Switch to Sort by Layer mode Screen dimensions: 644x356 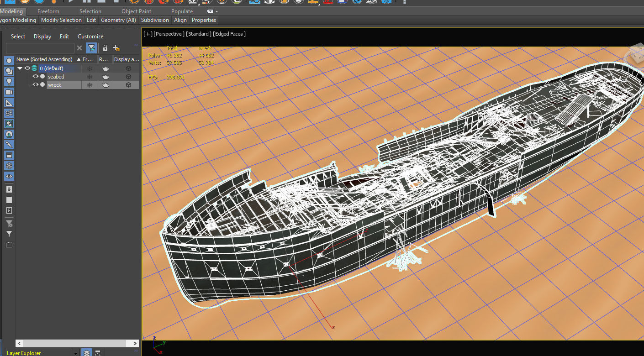pyautogui.click(x=87, y=353)
